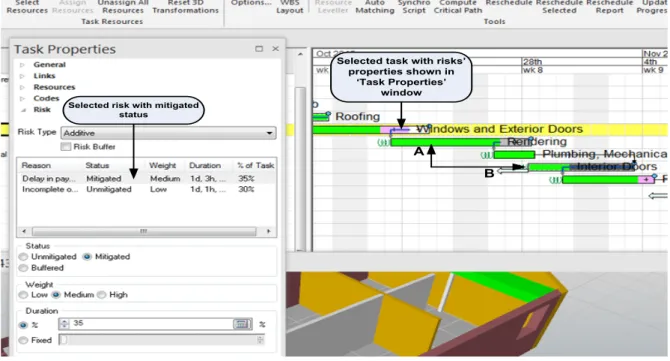Click the duration percent stepper arrows
The width and height of the screenshot is (670, 361).
[x=64, y=324]
